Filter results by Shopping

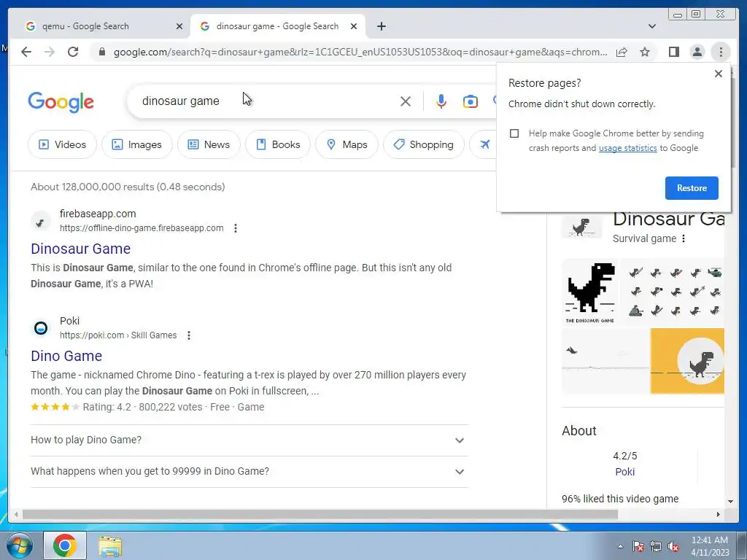tap(424, 145)
